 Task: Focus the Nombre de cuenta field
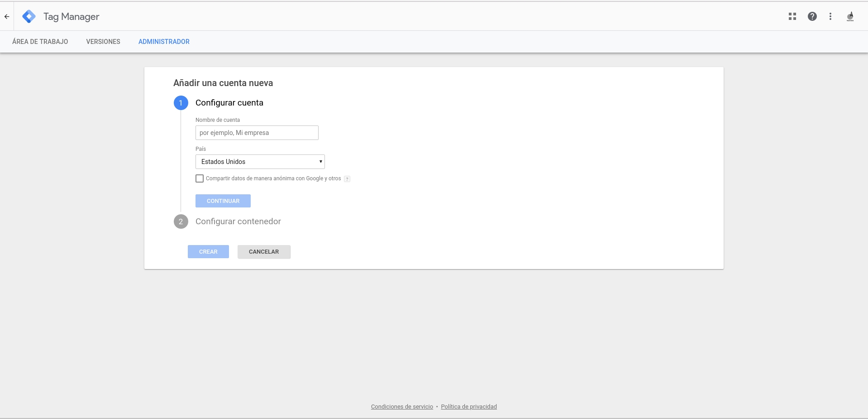tap(257, 133)
